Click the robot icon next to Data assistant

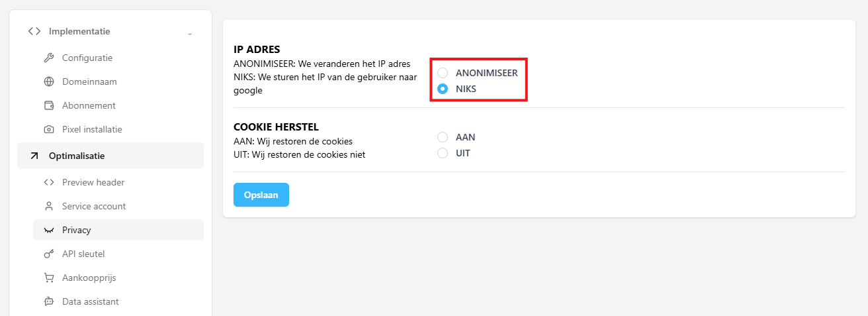coord(48,301)
